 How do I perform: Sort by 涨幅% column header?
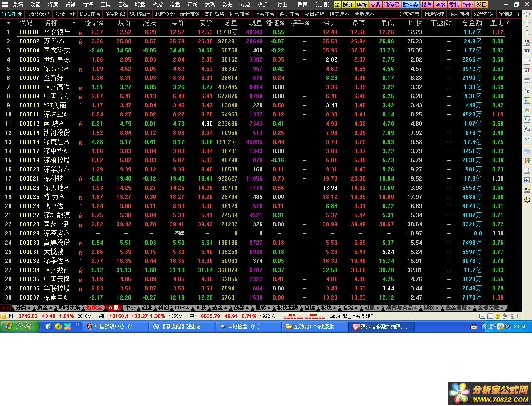tap(94, 23)
